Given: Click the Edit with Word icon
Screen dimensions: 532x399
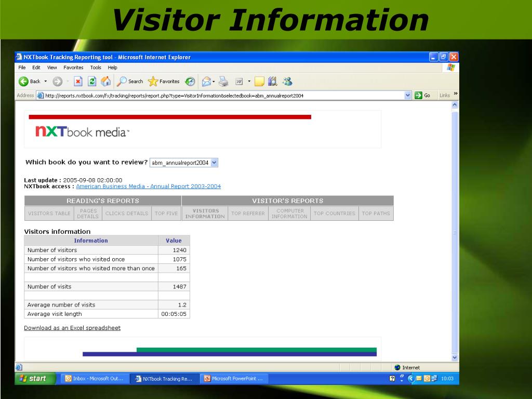Looking at the screenshot, I should click(239, 82).
